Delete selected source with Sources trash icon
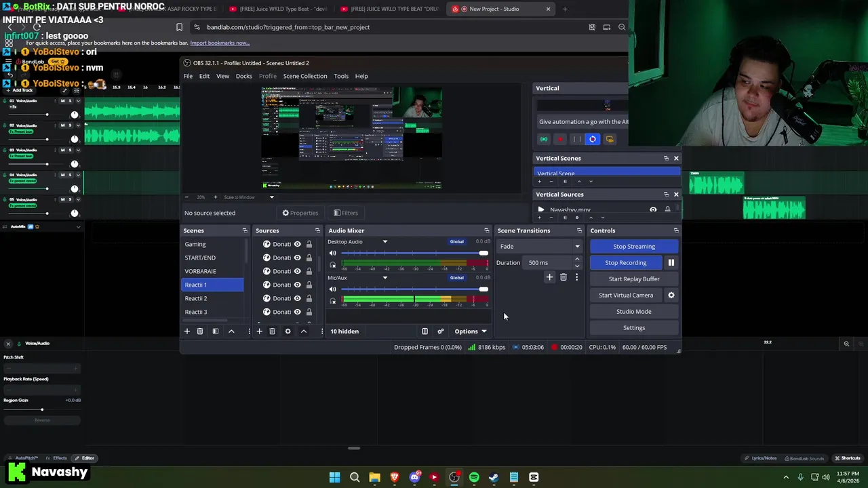The image size is (868, 488). [272, 331]
